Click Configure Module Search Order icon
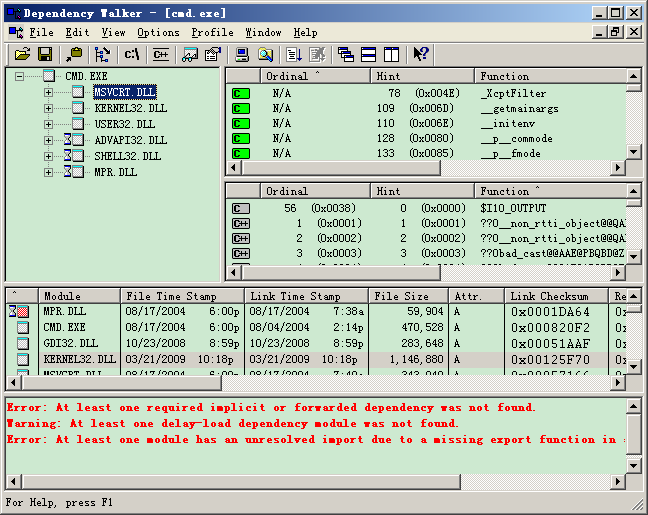648x515 pixels. (265, 54)
